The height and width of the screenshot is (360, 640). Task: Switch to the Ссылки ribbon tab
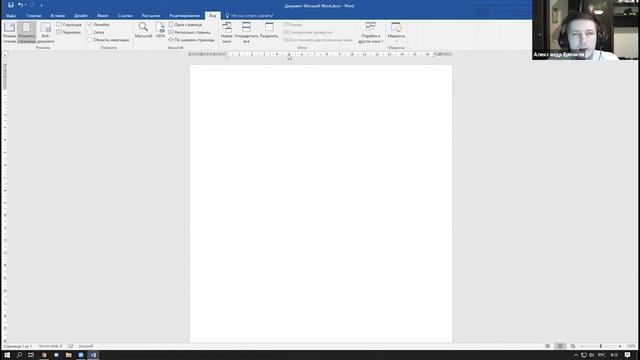[x=125, y=16]
